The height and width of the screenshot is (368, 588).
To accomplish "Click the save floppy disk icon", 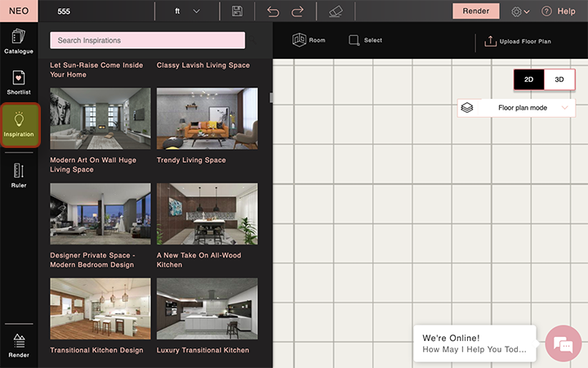I will pos(237,11).
